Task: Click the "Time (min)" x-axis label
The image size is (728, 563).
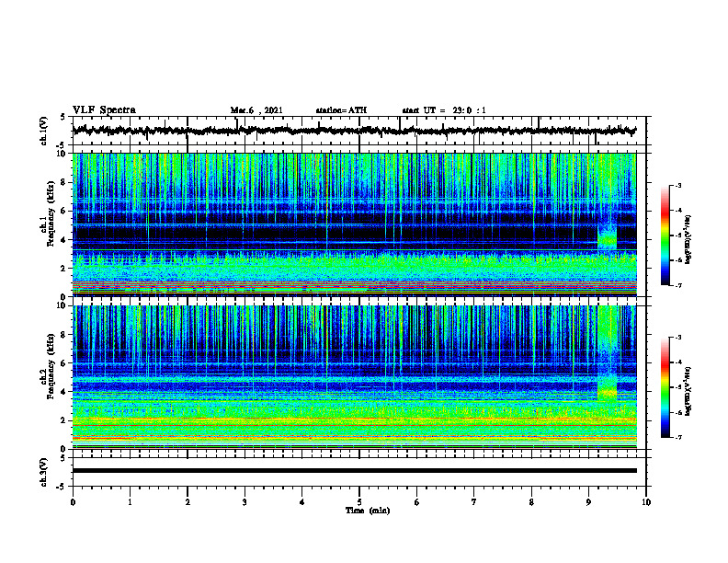Action: tap(368, 511)
